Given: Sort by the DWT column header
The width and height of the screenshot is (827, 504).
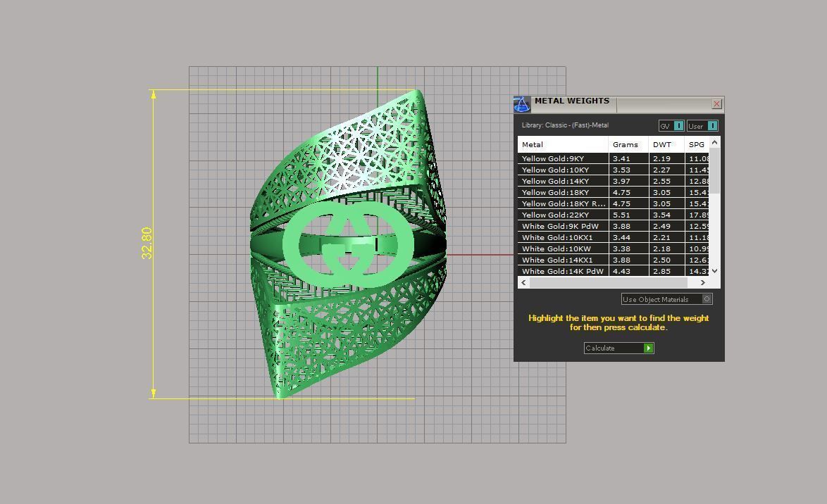Looking at the screenshot, I should [666, 144].
